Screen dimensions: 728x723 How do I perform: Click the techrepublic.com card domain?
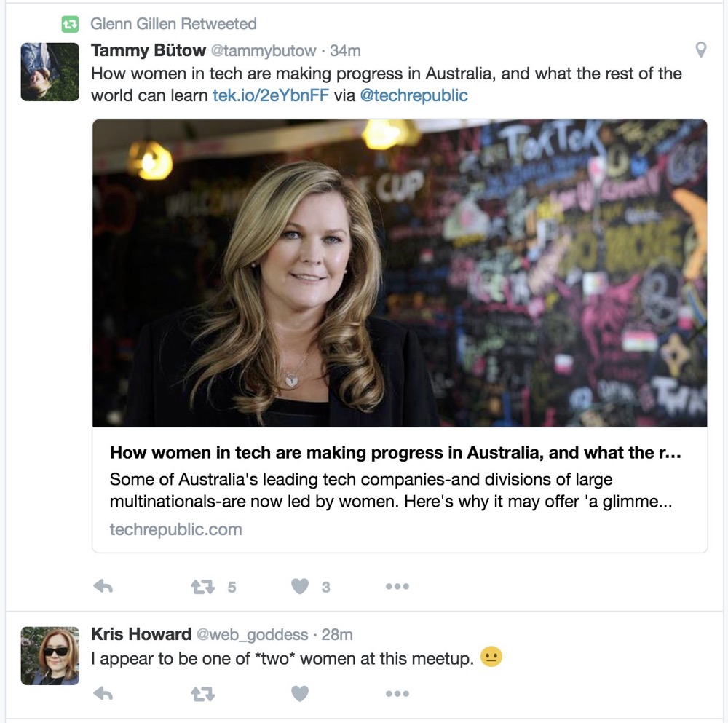[x=175, y=530]
